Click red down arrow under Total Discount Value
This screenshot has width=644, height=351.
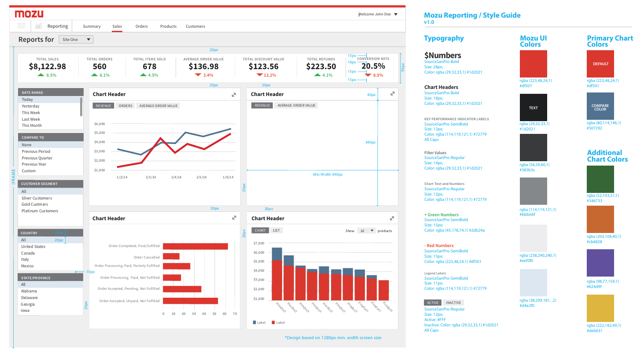259,75
